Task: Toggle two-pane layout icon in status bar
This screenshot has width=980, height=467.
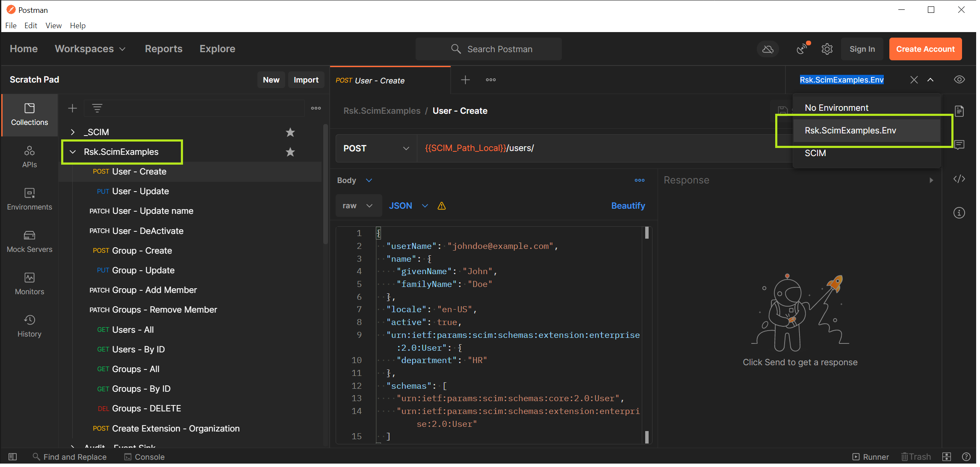Action: (x=947, y=457)
